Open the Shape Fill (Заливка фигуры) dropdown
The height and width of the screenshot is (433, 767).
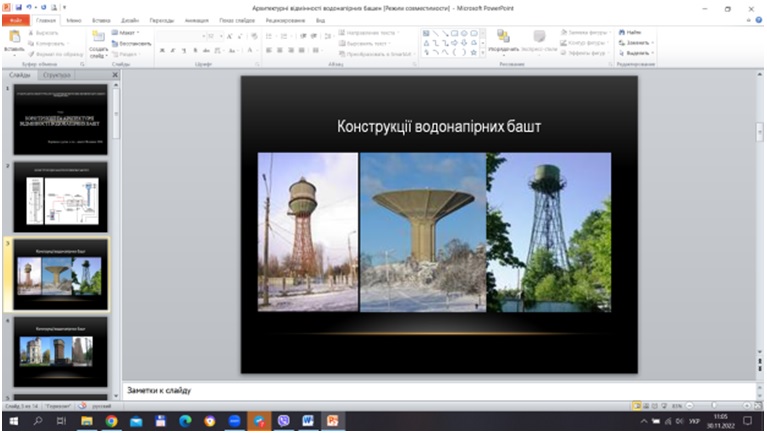(586, 32)
